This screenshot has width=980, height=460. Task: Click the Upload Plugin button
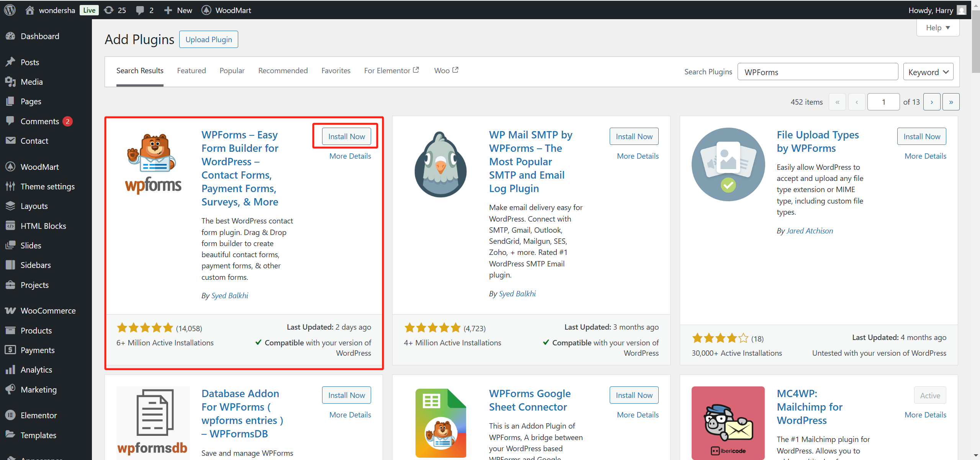tap(209, 39)
